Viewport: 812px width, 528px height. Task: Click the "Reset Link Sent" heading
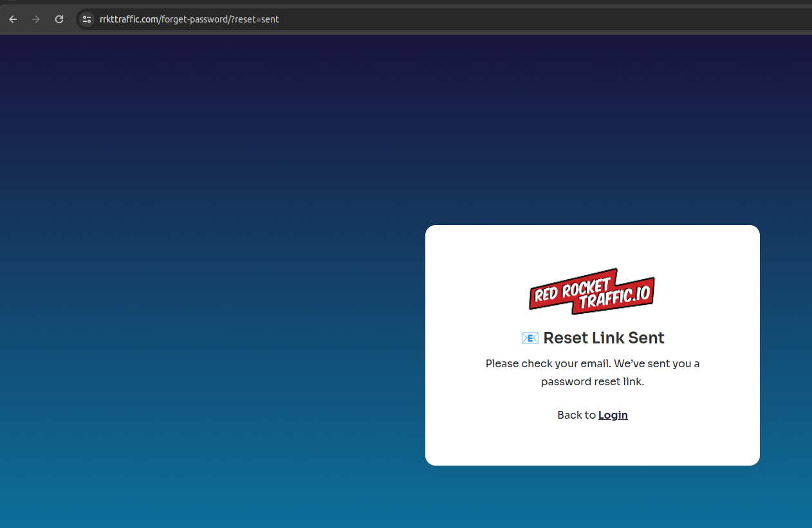click(x=604, y=338)
